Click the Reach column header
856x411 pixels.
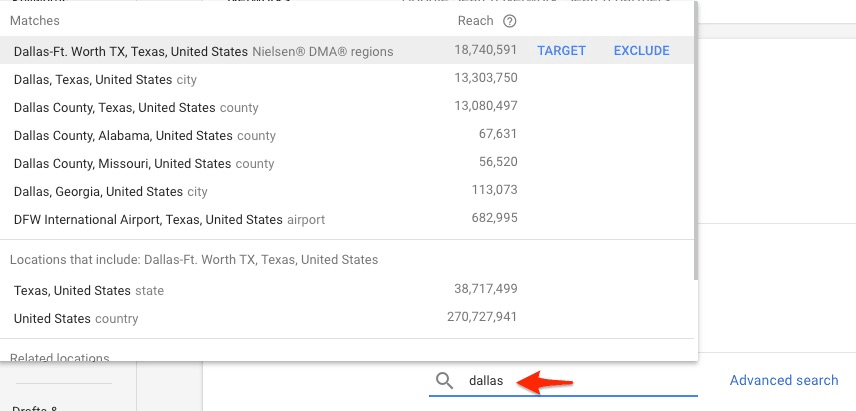tap(475, 21)
